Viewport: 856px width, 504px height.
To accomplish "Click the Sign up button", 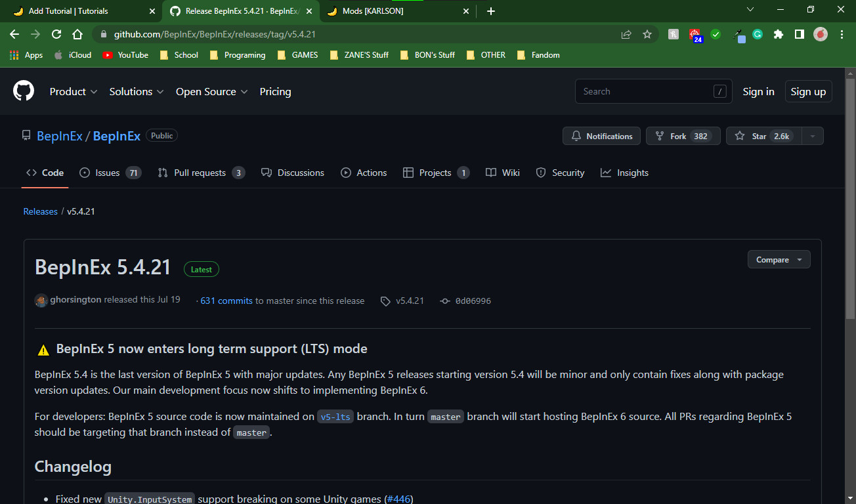I will click(808, 92).
